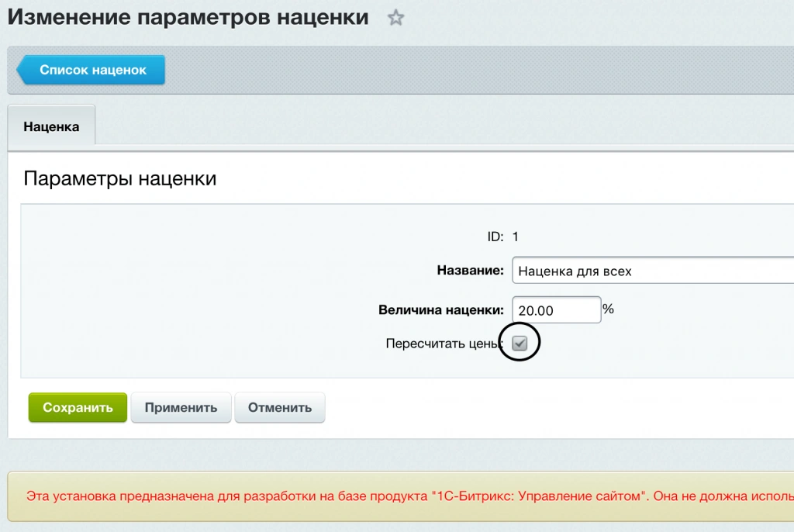The height and width of the screenshot is (532, 794).
Task: Edit the Название input field
Action: [x=653, y=271]
